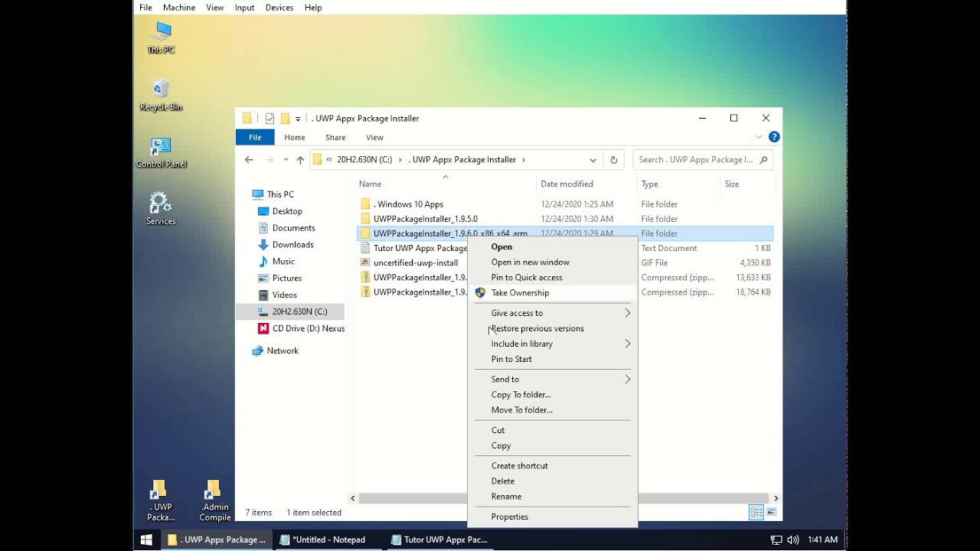The height and width of the screenshot is (551, 980).
Task: Click the horizontal scrollbar right arrow
Action: 776,498
